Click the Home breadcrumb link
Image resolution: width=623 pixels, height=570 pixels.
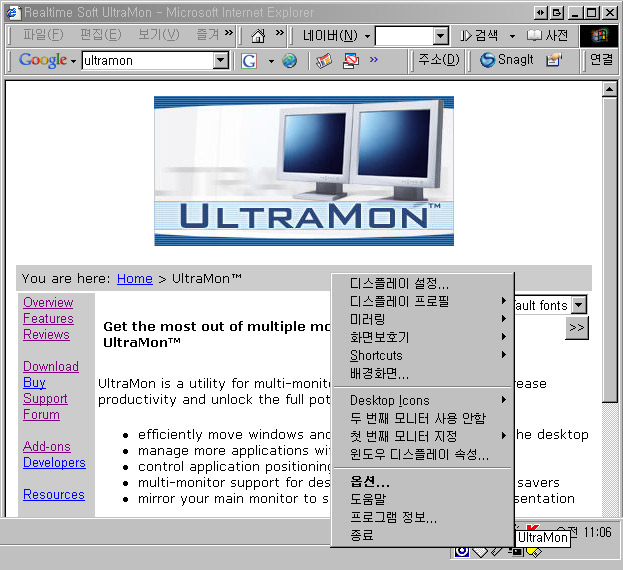tap(135, 279)
